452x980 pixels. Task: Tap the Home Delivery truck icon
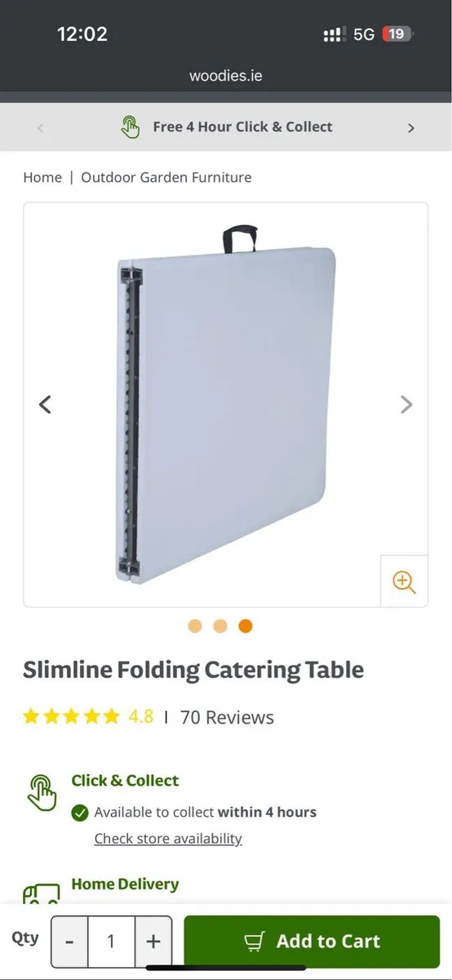42,892
